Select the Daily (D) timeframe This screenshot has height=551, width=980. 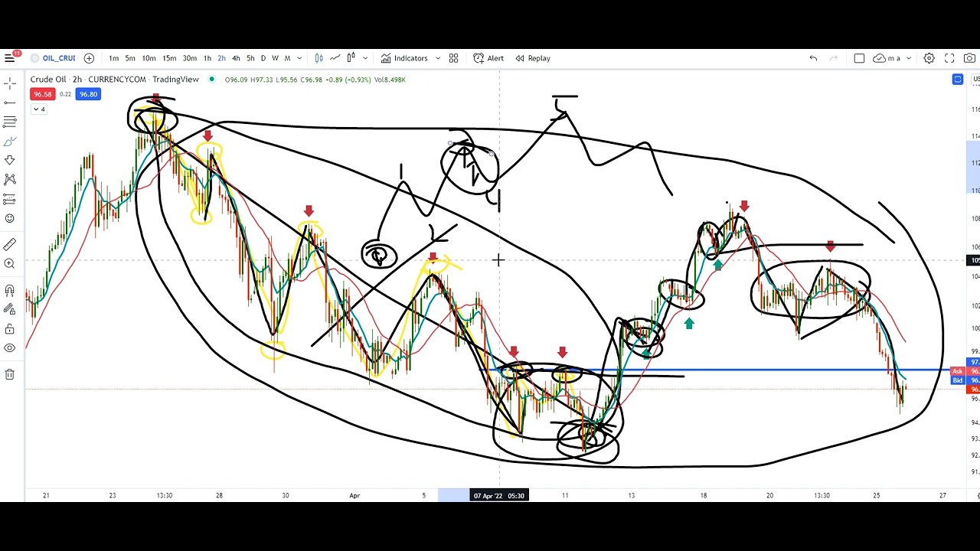click(x=263, y=58)
